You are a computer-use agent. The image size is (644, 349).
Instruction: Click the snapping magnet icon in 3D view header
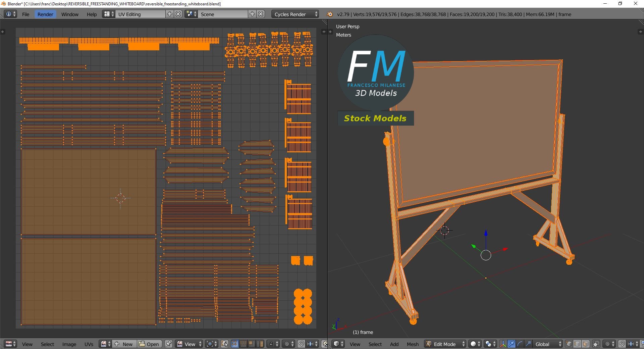(x=622, y=344)
